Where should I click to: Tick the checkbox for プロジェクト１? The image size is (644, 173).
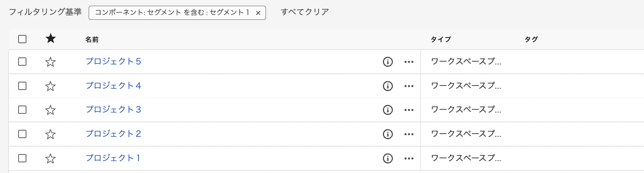[x=22, y=158]
